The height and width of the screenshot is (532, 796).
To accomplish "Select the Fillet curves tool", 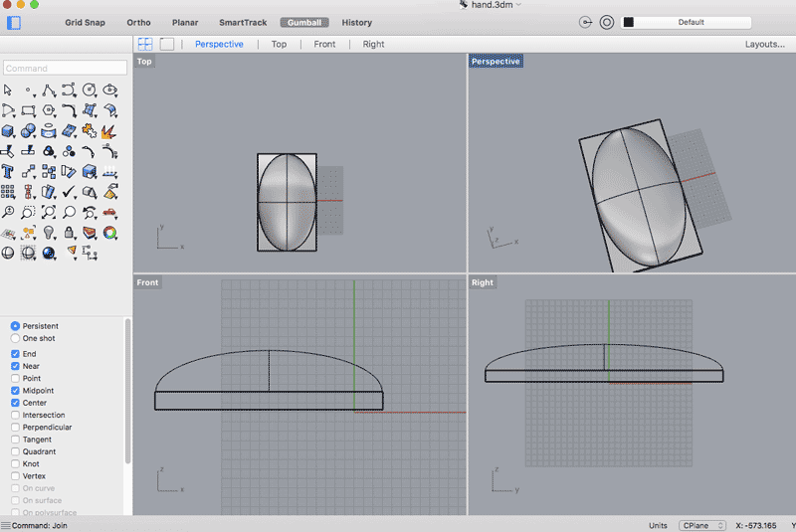I will pyautogui.click(x=69, y=110).
